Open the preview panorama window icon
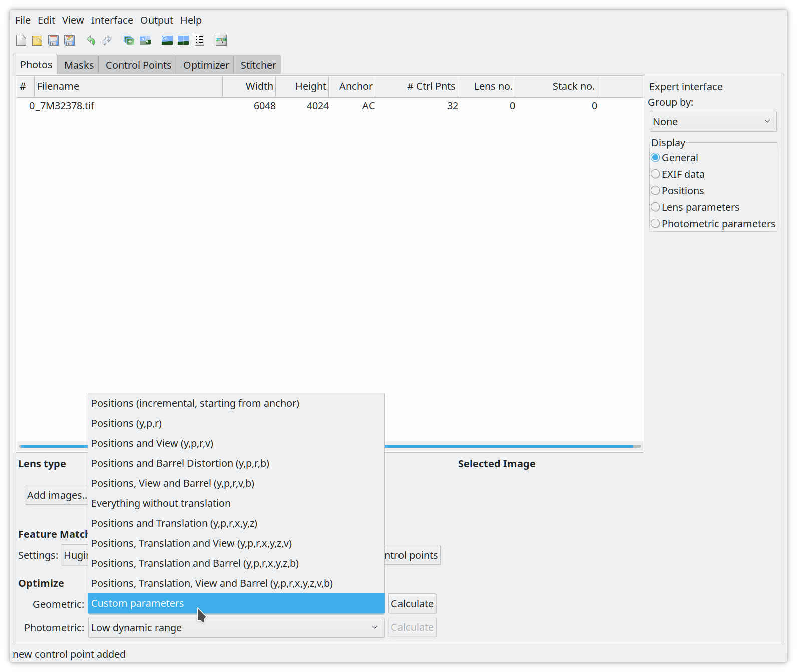 pos(183,40)
